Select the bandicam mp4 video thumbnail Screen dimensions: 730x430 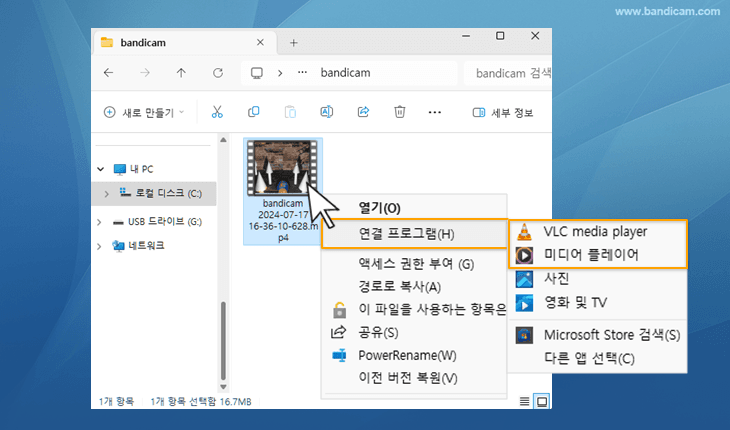coord(282,167)
